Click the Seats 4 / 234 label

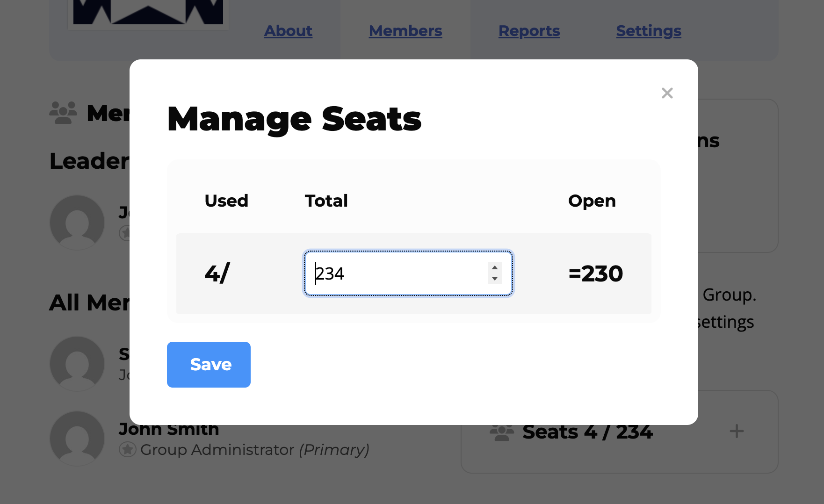(587, 432)
